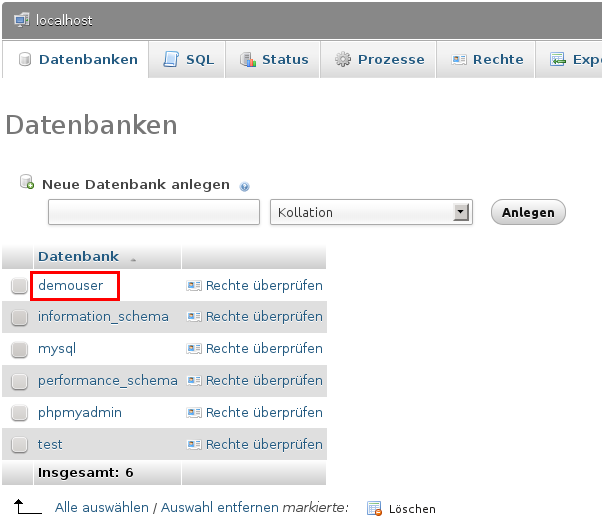Click Rechte überprüfen for mysql
The height and width of the screenshot is (526, 602).
pyautogui.click(x=264, y=349)
